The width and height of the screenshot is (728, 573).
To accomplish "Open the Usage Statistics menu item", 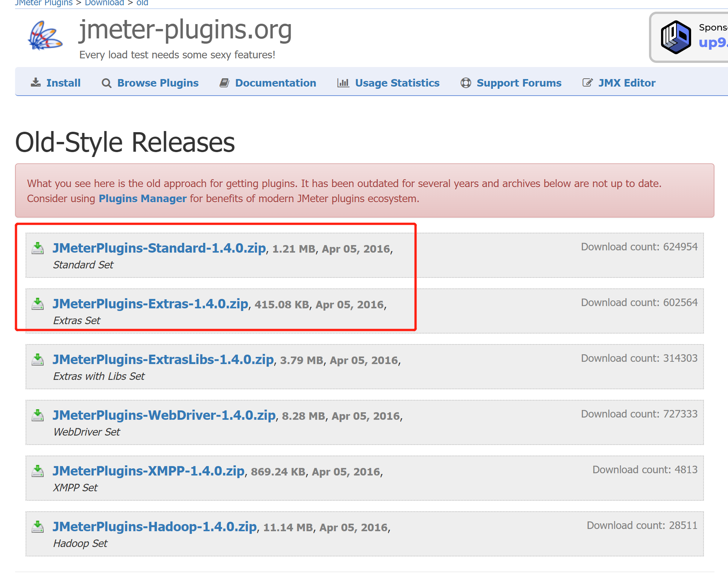I will pos(397,83).
